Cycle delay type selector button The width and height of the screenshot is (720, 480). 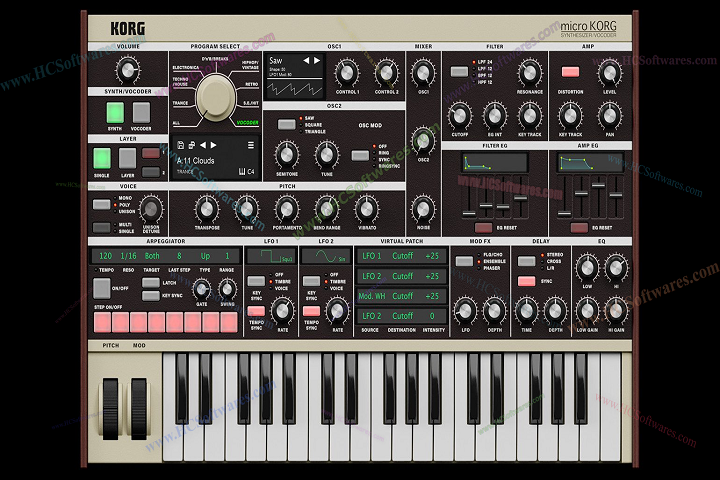[526, 261]
